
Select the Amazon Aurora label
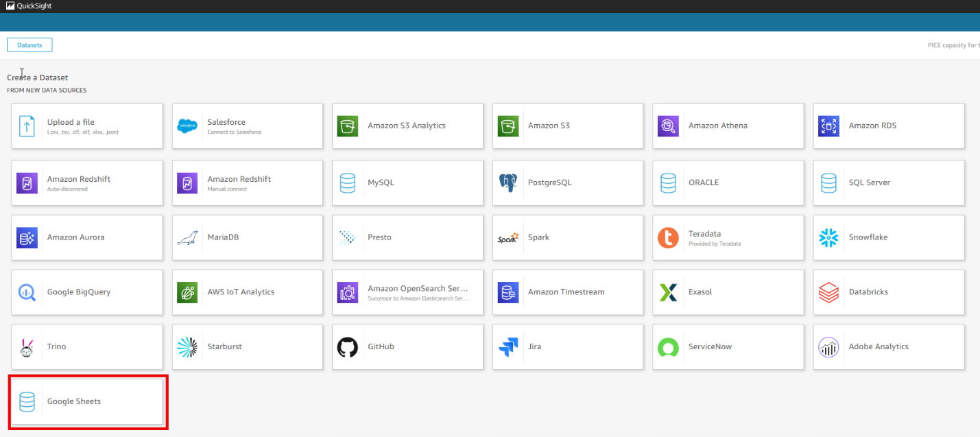click(75, 237)
